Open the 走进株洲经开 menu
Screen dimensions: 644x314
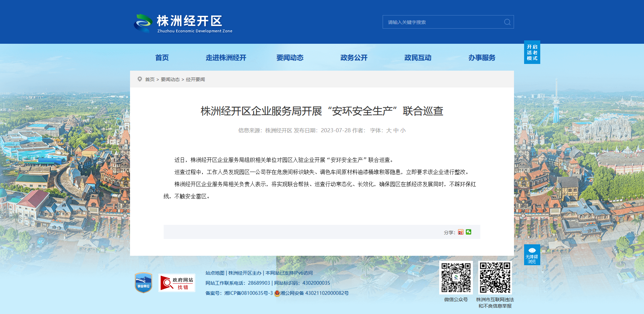226,58
